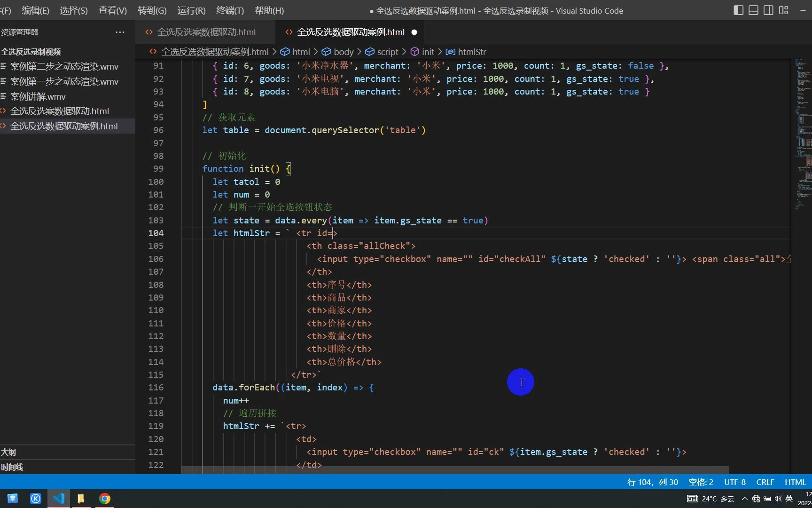Click Visual Studio Code taskbar icon
This screenshot has width=812, height=508.
point(59,499)
